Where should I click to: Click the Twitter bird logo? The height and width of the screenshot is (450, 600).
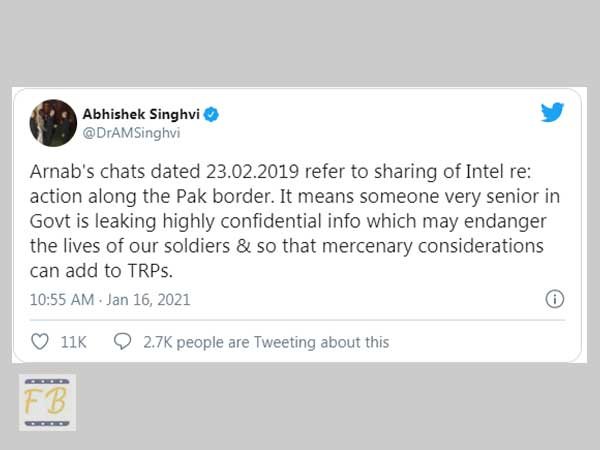552,112
